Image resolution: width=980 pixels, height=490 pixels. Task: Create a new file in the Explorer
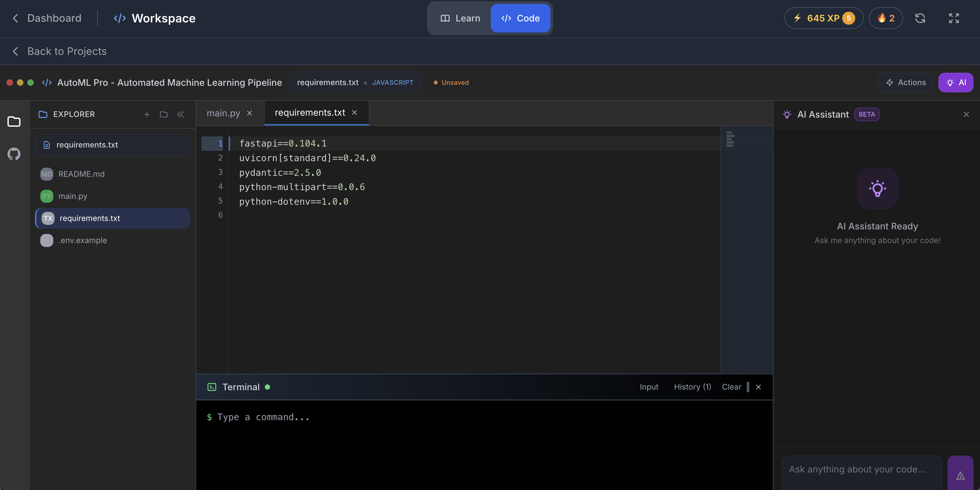(x=147, y=114)
